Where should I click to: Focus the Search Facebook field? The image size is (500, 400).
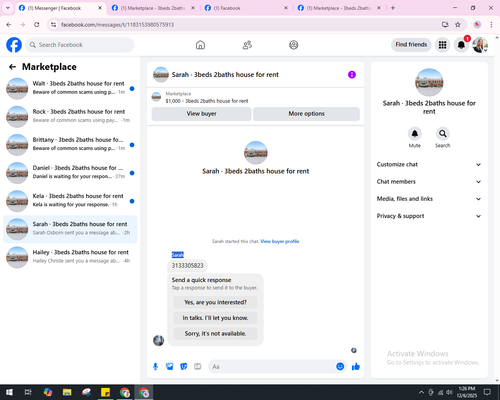click(80, 45)
